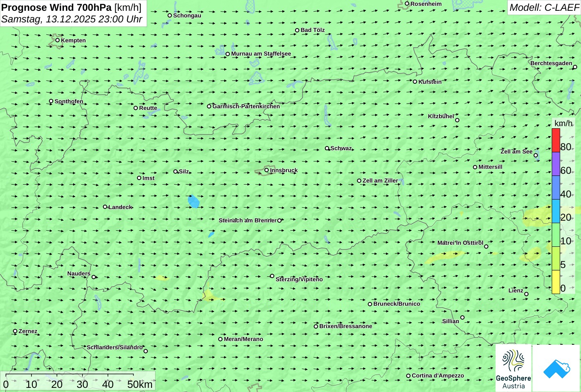Click the blue cloud logo icon
The height and width of the screenshot is (392, 581).
coord(557,368)
